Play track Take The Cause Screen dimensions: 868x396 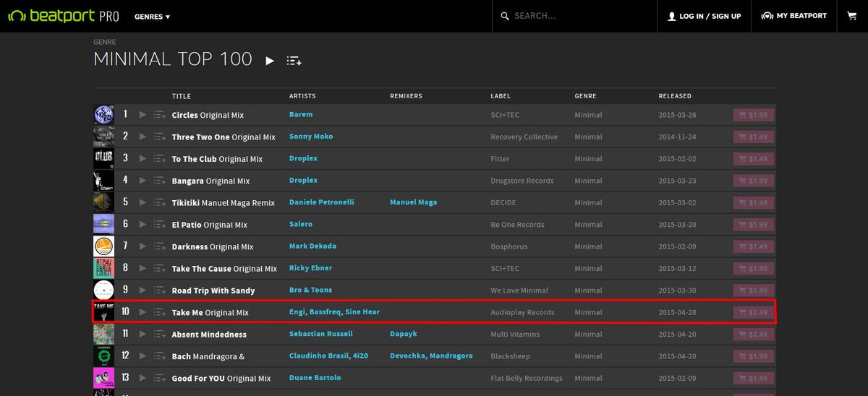click(x=142, y=268)
